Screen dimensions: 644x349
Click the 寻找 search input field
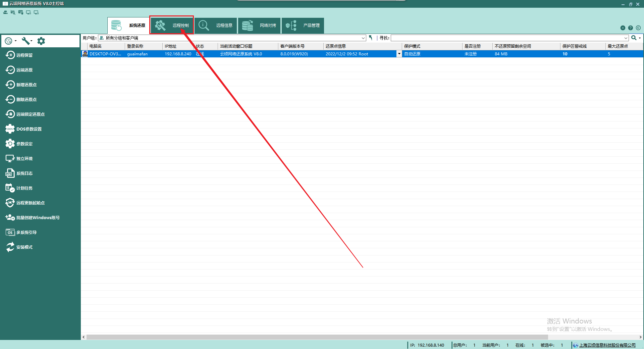(x=506, y=38)
